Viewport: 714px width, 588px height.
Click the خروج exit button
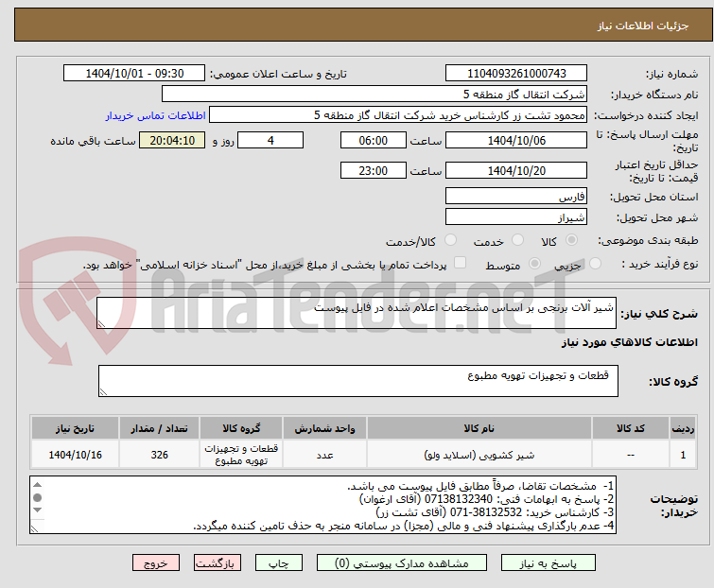[156, 563]
